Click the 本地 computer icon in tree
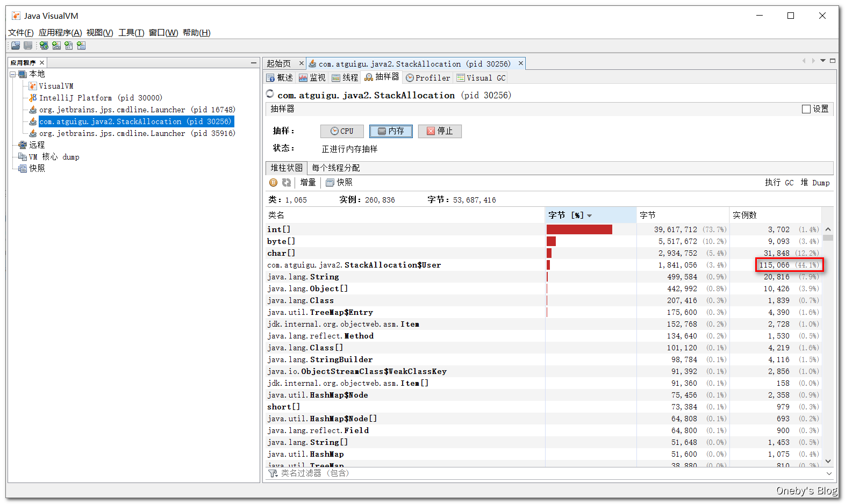Image resolution: width=845 pixels, height=504 pixels. [x=23, y=74]
